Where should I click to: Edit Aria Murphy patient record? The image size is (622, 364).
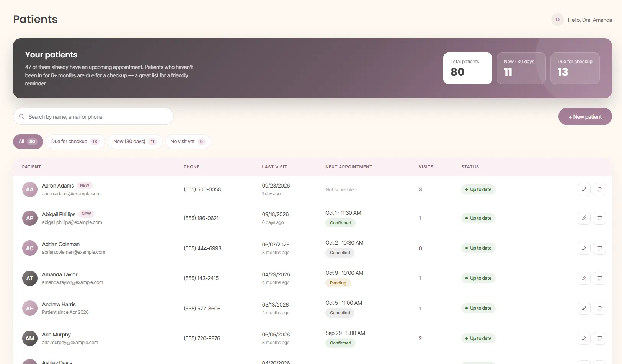(x=584, y=338)
